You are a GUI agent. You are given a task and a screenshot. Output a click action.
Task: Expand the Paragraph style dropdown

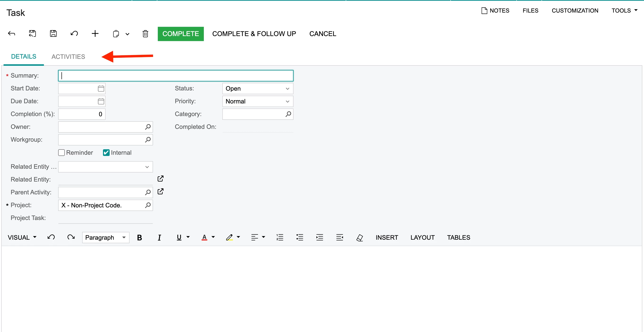(106, 238)
